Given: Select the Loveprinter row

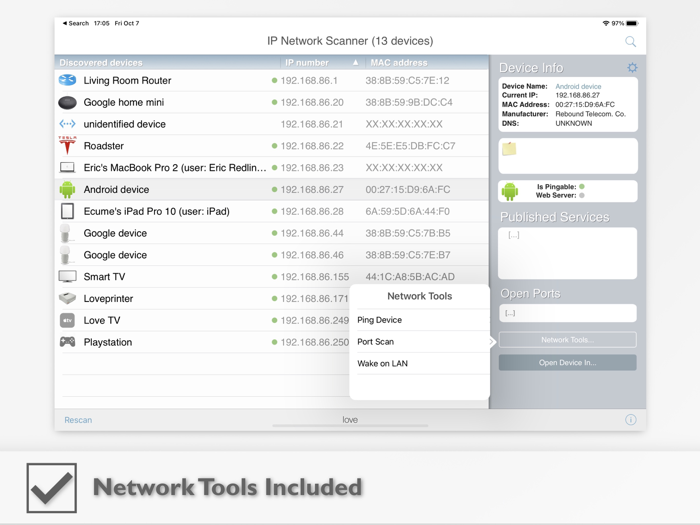Looking at the screenshot, I should coord(203,299).
